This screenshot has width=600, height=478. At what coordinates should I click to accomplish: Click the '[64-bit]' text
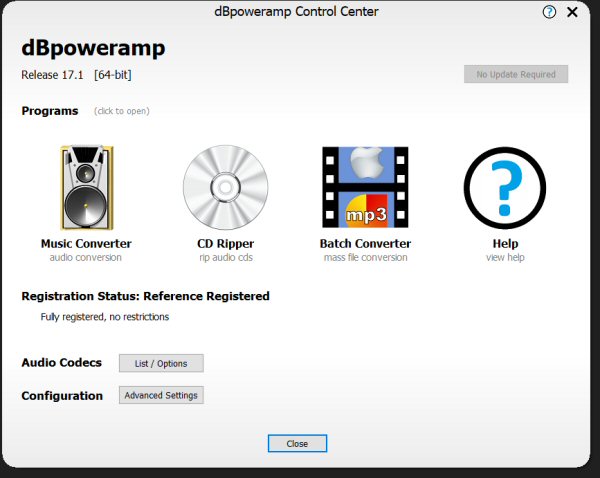(x=112, y=75)
